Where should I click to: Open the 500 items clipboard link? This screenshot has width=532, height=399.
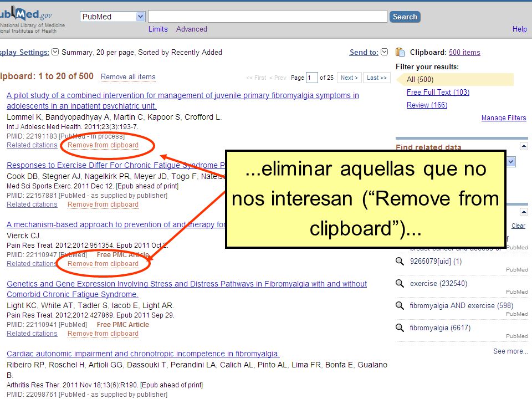pyautogui.click(x=464, y=52)
